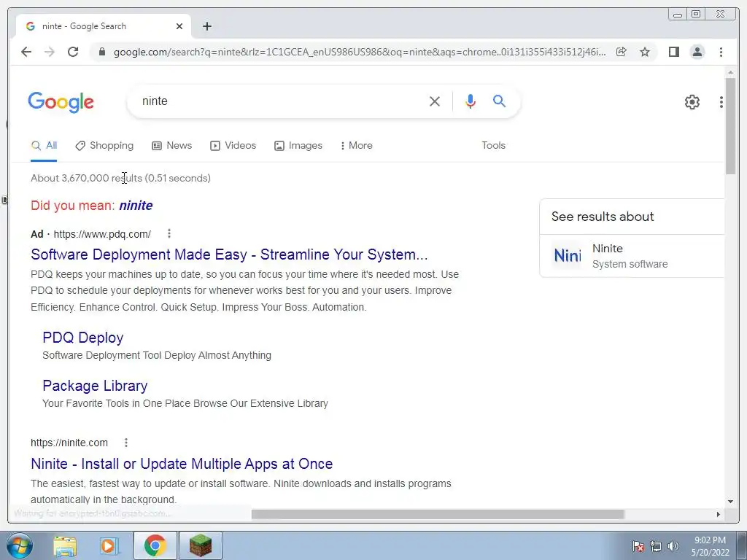This screenshot has height=560, width=747.
Task: Switch to Shopping results
Action: 104,146
